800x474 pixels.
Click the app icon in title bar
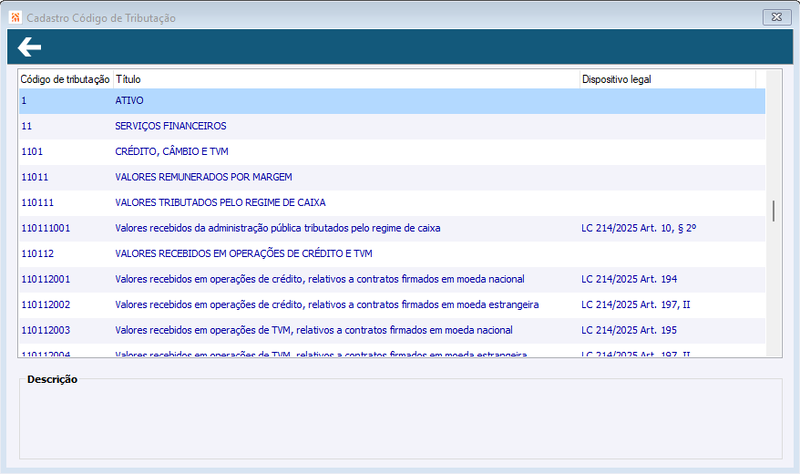coord(15,17)
